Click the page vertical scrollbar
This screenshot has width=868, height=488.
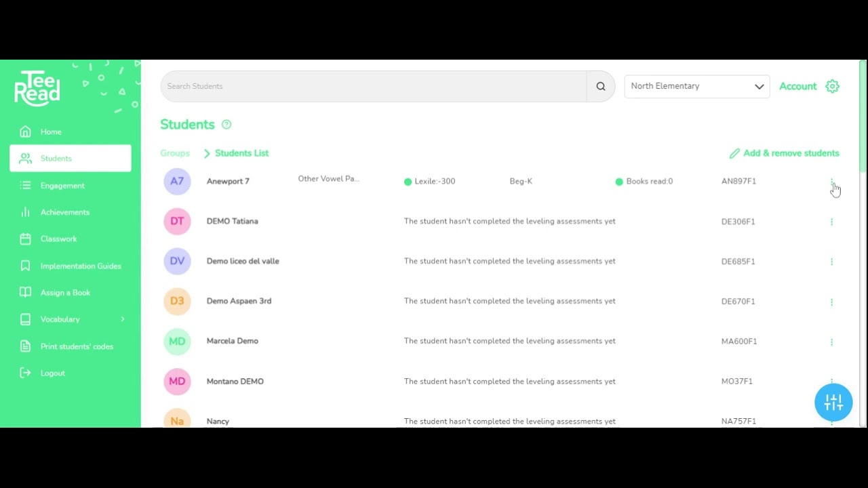coord(863,115)
